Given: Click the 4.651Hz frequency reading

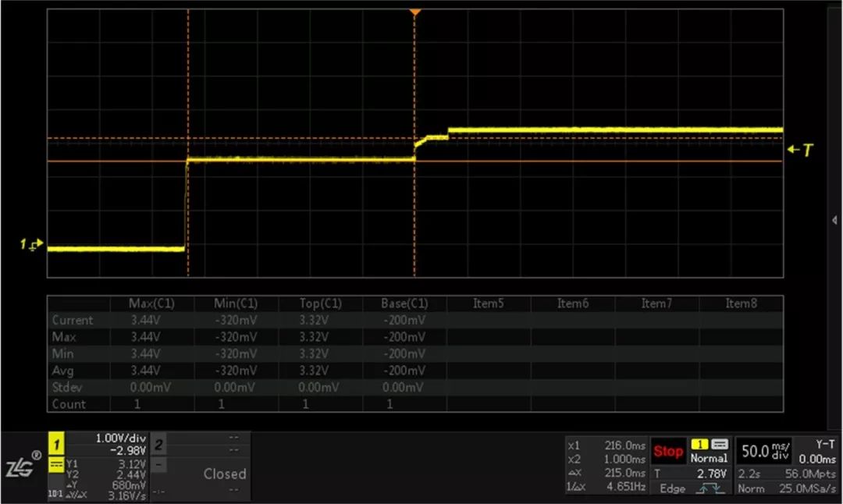Looking at the screenshot, I should [x=626, y=487].
